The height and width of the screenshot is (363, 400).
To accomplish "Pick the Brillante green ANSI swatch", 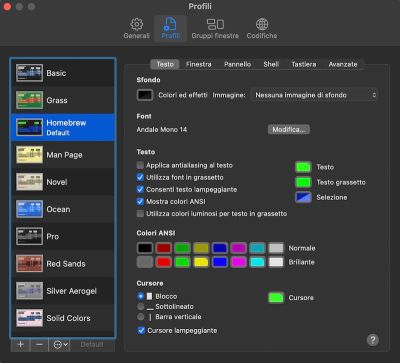I will 182,262.
